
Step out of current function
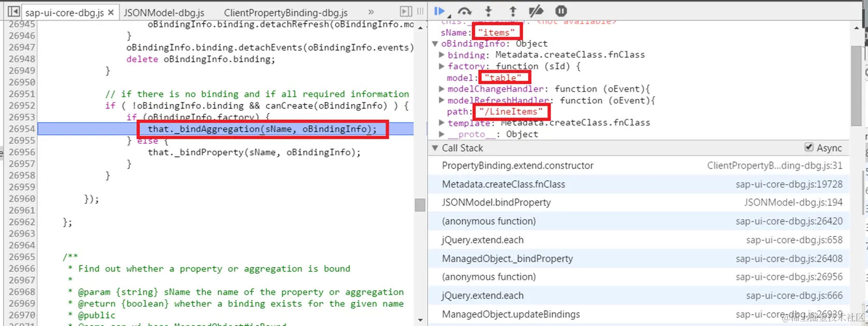point(513,11)
